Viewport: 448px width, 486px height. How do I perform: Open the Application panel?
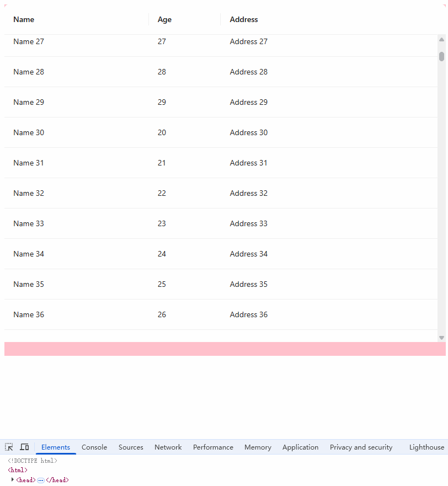pyautogui.click(x=300, y=447)
